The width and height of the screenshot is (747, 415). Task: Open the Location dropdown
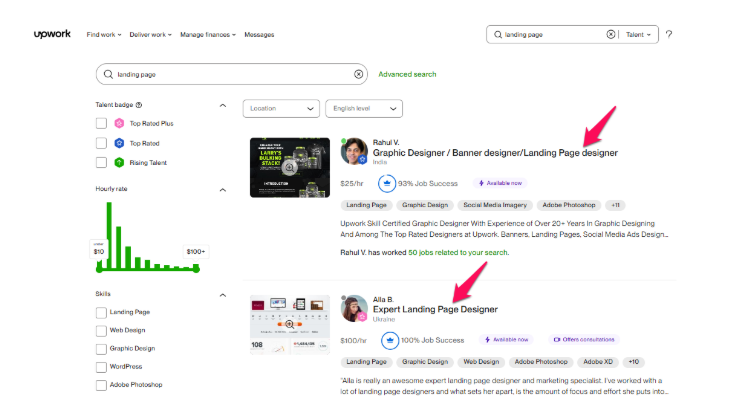pyautogui.click(x=281, y=109)
